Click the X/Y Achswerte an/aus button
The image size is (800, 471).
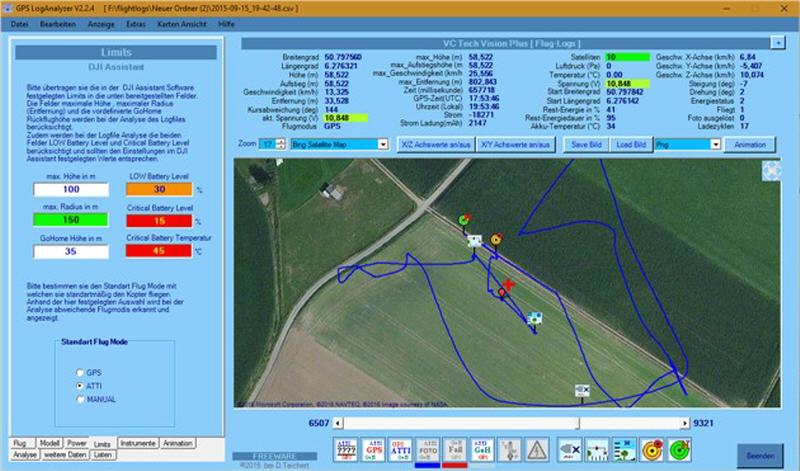[515, 145]
